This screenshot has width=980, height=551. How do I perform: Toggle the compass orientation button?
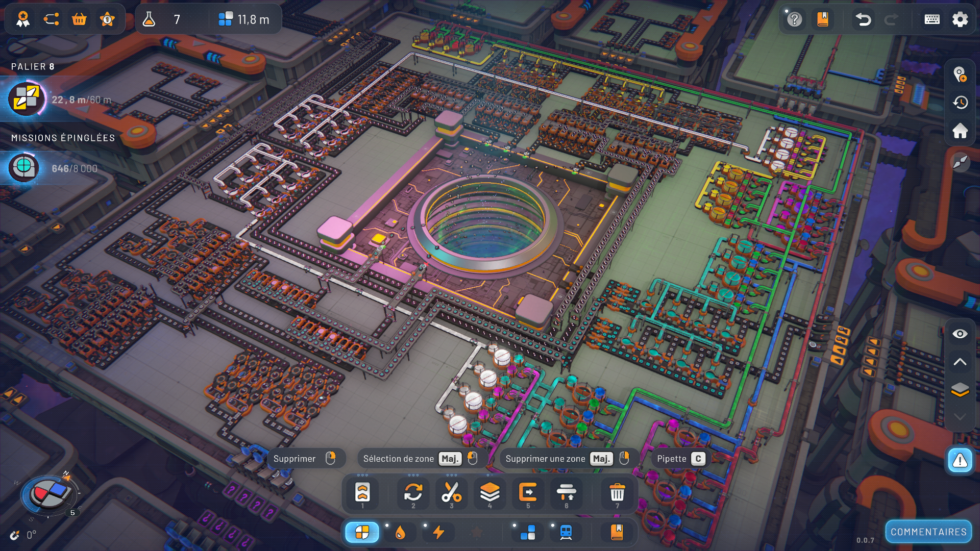coord(960,162)
